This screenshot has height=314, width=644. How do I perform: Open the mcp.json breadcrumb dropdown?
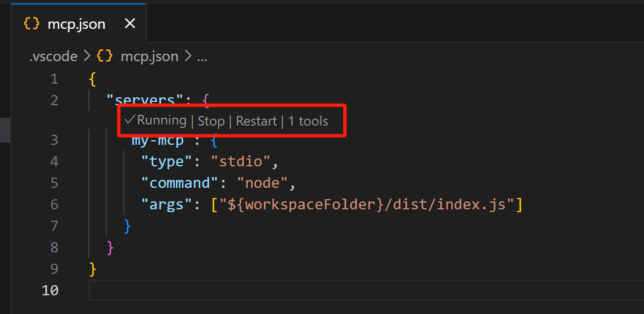[149, 56]
